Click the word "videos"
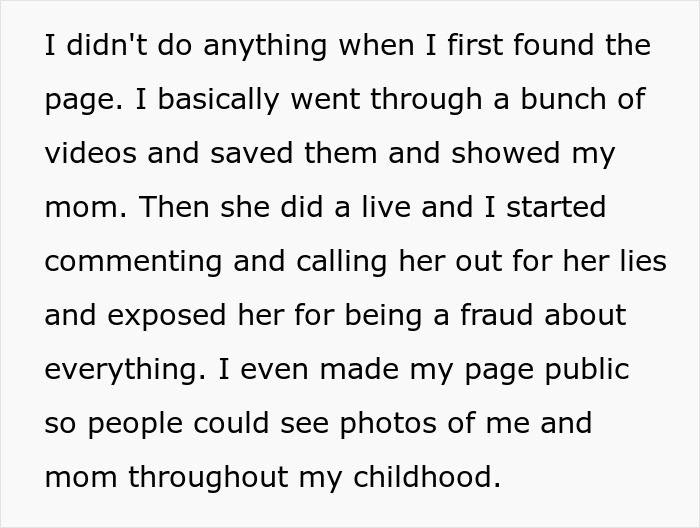The height and width of the screenshot is (528, 700). tap(90, 154)
